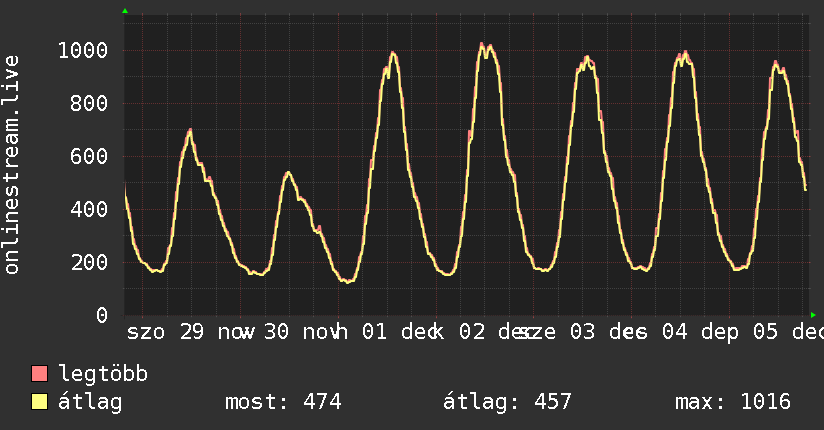Image resolution: width=824 pixels, height=430 pixels.
Task: Click the 'most: 474' current value
Action: click(283, 403)
